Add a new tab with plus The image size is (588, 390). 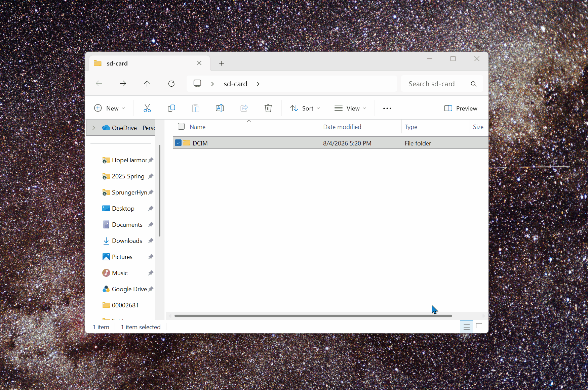[x=222, y=63]
